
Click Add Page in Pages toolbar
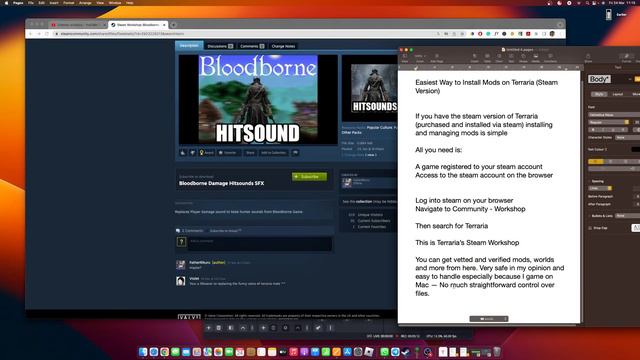(437, 58)
